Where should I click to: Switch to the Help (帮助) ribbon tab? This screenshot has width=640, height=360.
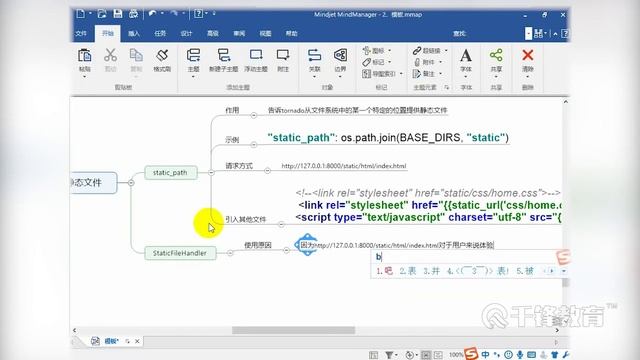coord(291,33)
